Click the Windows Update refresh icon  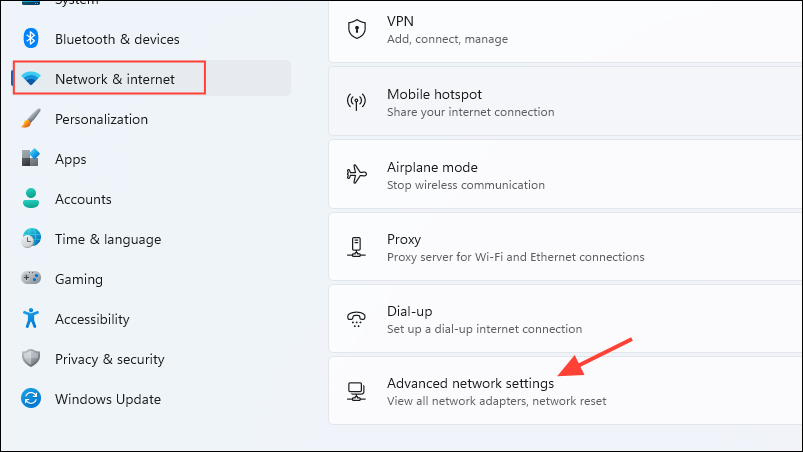[31, 398]
